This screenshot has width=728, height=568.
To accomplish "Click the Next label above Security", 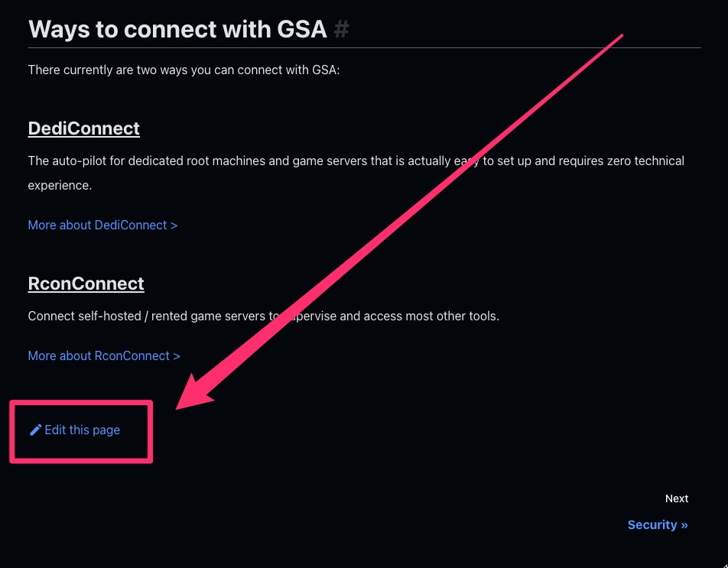I will click(676, 498).
